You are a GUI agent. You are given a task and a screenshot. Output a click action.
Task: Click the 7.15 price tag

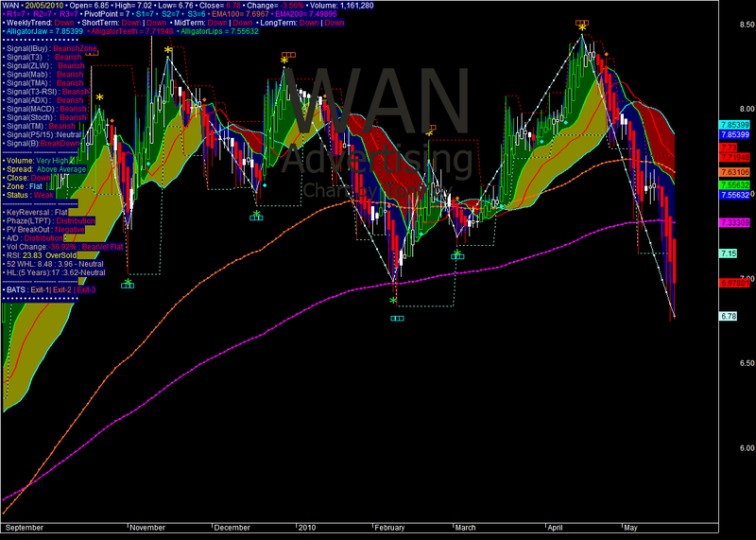(728, 253)
